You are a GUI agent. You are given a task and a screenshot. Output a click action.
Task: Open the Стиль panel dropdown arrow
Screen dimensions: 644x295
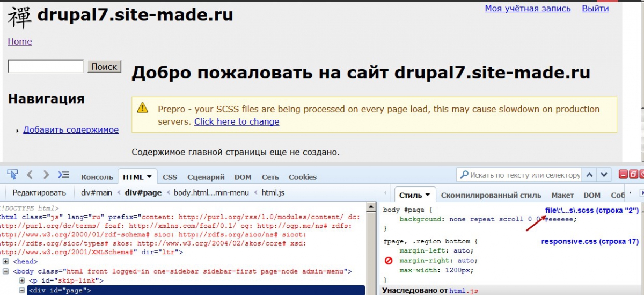[428, 195]
